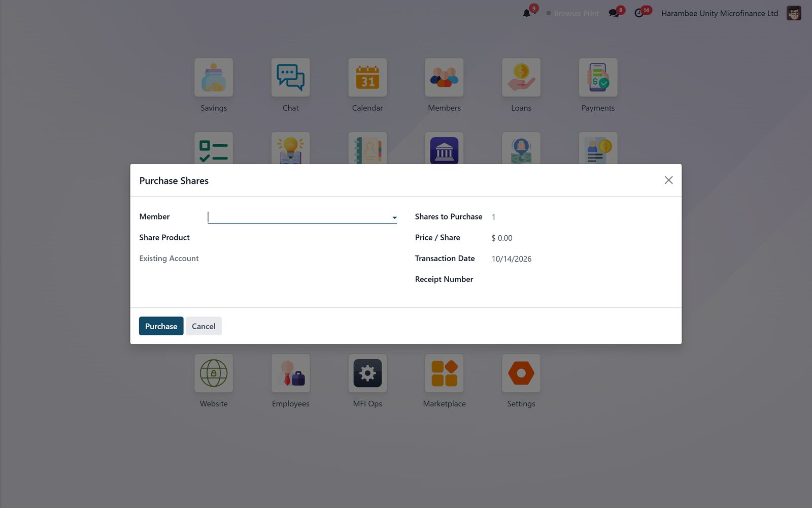Open the Website app icon
This screenshot has width=812, height=508.
[x=214, y=373]
